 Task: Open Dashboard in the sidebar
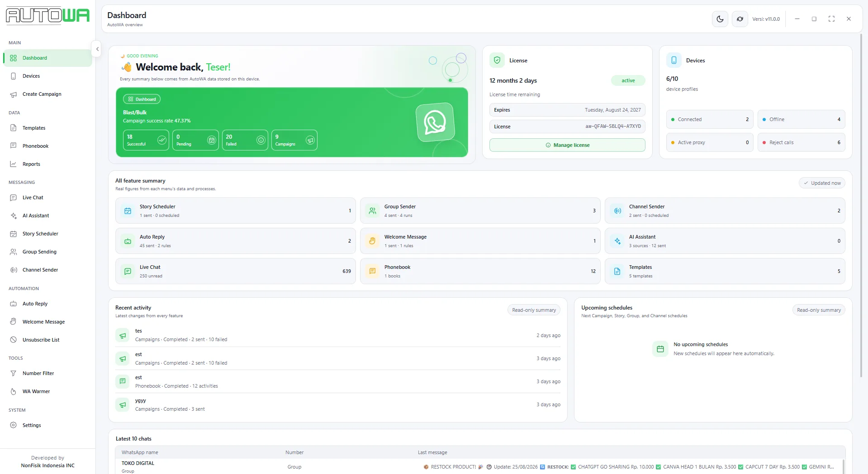[48, 58]
